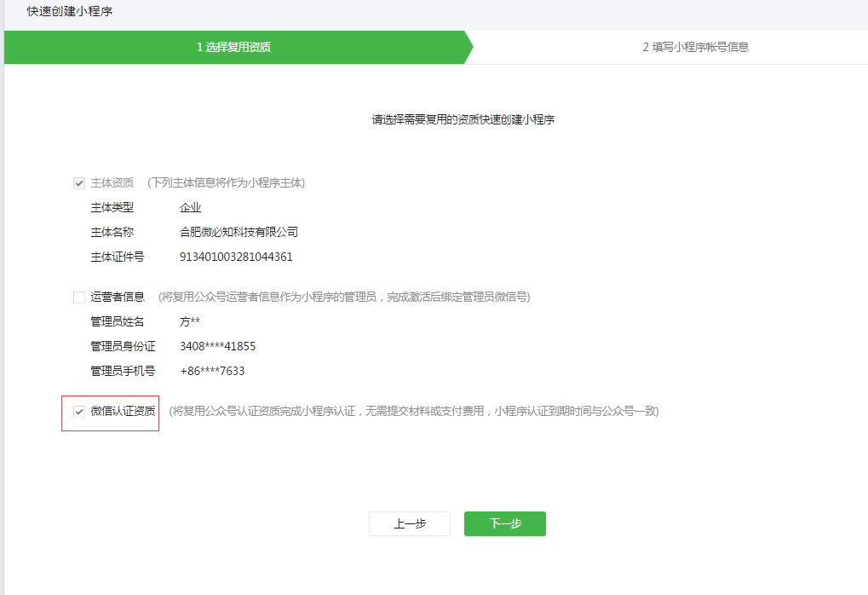Click the 主体证件号 field label
Image resolution: width=868 pixels, height=595 pixels.
[118, 257]
